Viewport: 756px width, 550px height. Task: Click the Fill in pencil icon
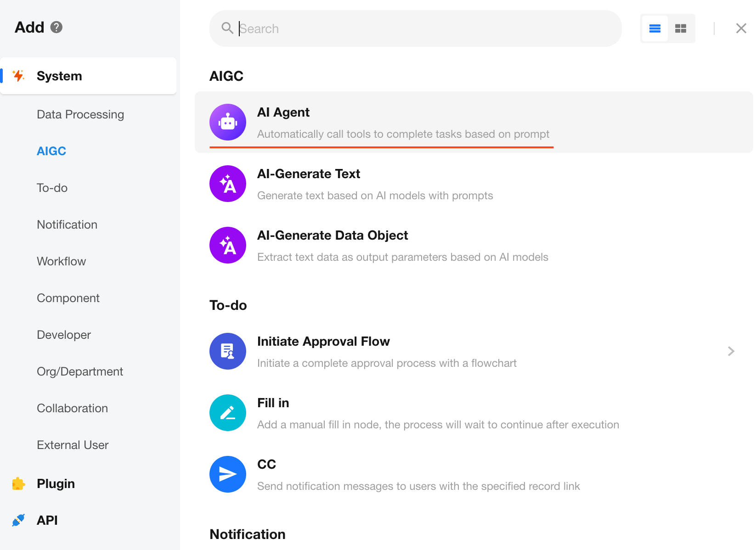point(228,413)
